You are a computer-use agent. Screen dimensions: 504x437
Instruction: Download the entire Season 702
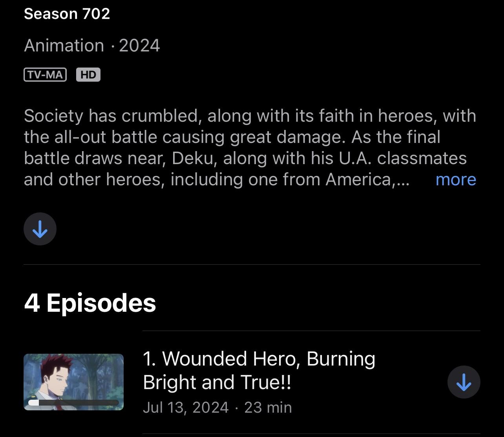click(40, 229)
